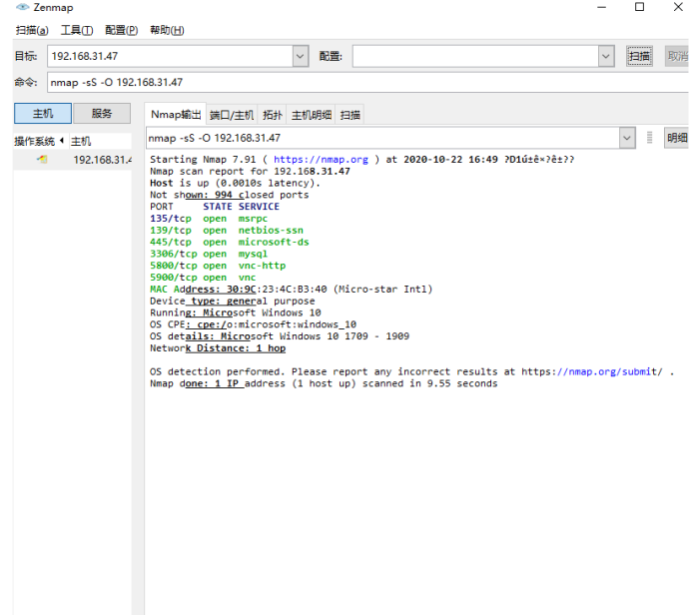Click the 目标 target input field
Viewport: 692px width, 616px height.
tap(170, 57)
